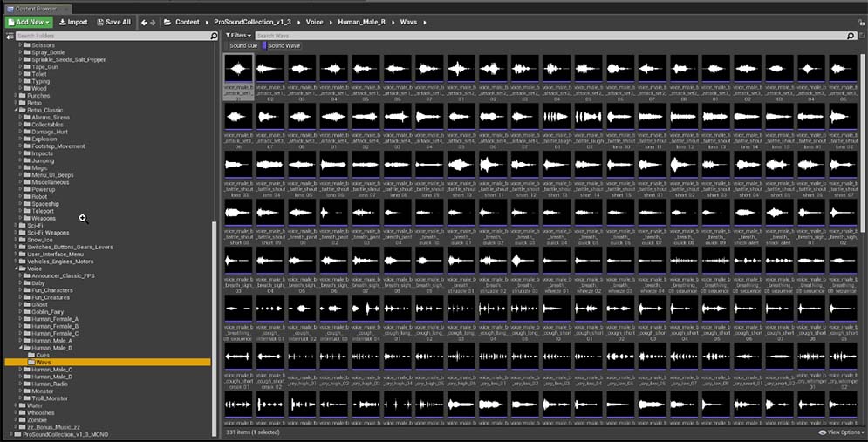The width and height of the screenshot is (868, 442).
Task: Select the voice_male_b_attack_set1_01 sound wave thumbnail
Action: (x=238, y=69)
